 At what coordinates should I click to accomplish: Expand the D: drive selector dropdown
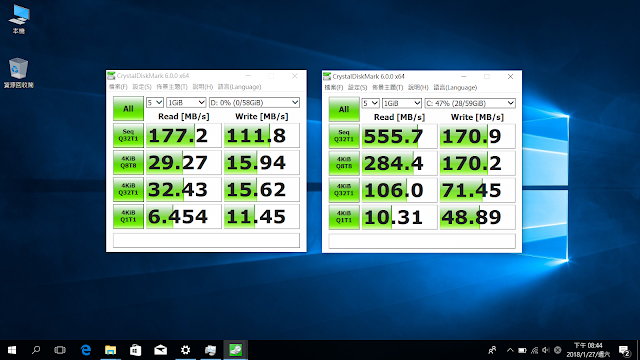click(x=254, y=102)
